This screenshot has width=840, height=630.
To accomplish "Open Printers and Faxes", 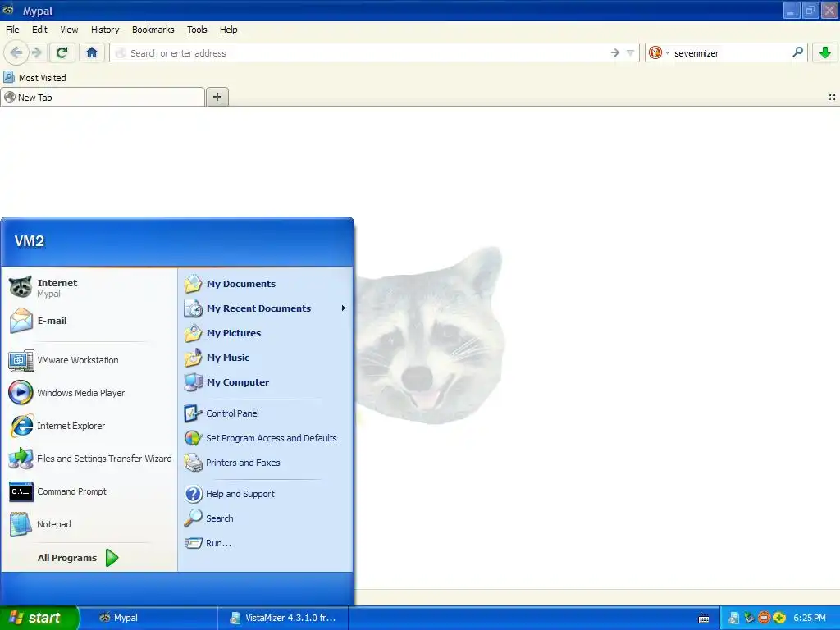I will coord(266,463).
